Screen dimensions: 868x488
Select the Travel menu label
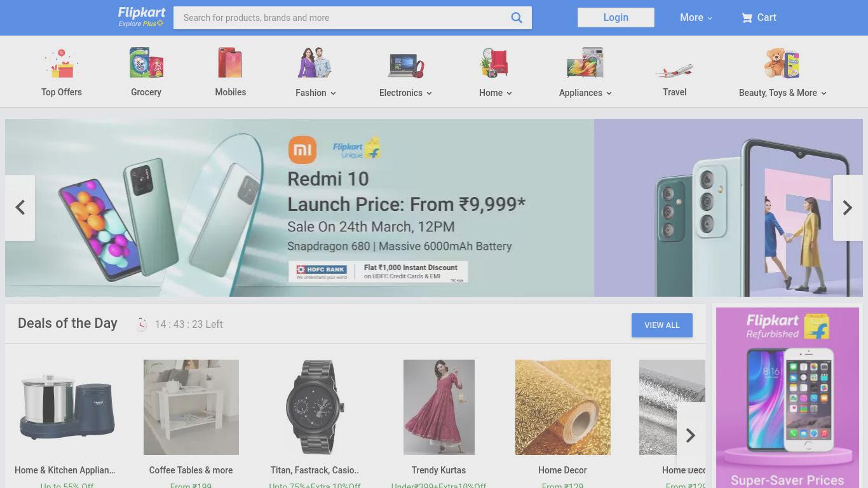[x=674, y=92]
